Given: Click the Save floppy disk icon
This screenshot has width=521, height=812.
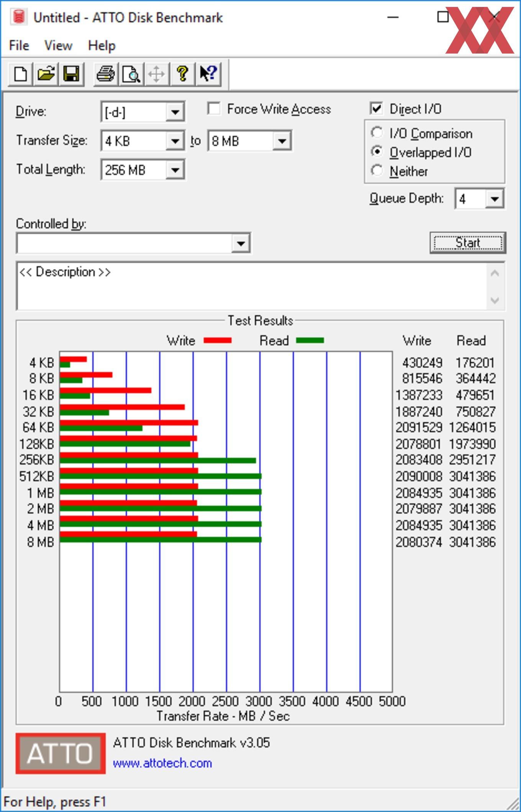Looking at the screenshot, I should pyautogui.click(x=71, y=74).
